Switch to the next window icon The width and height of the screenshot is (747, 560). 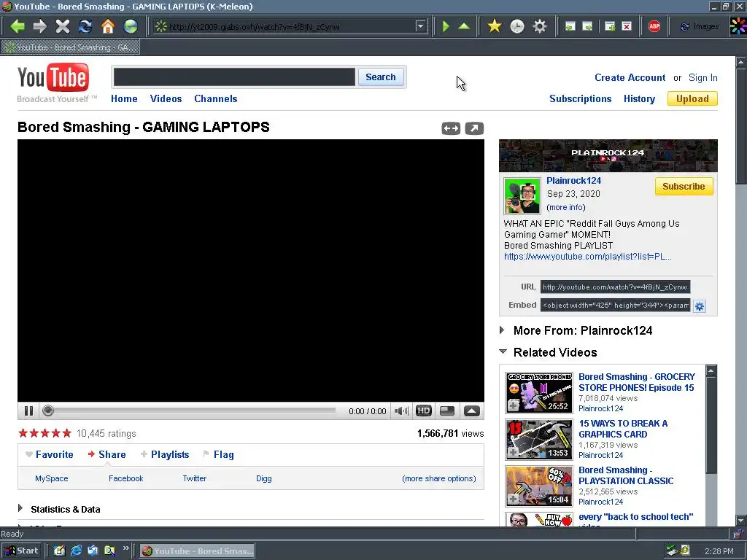[587, 26]
